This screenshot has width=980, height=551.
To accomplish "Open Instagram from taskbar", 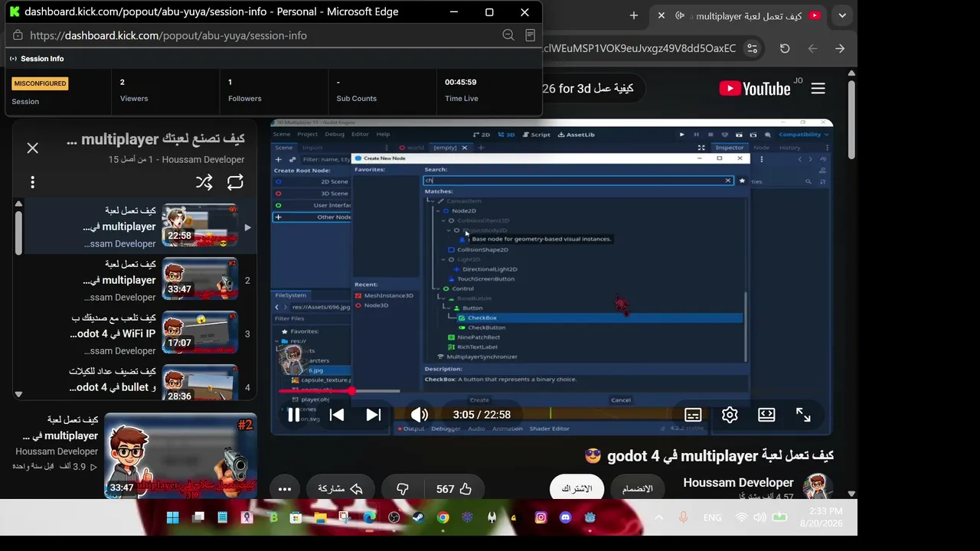I will coord(541,517).
